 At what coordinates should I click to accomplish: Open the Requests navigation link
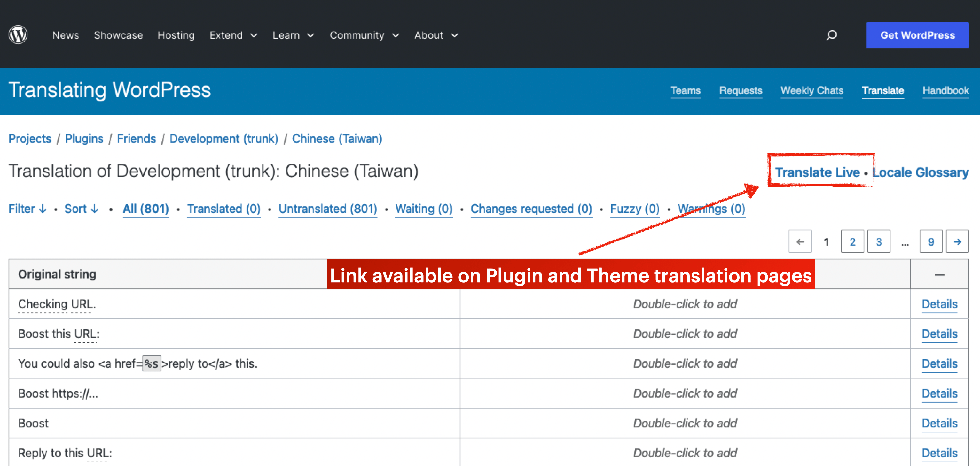[x=740, y=91]
